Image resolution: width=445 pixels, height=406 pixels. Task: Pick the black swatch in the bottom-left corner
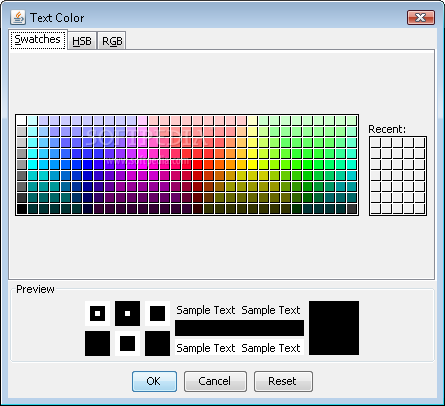[x=22, y=209]
